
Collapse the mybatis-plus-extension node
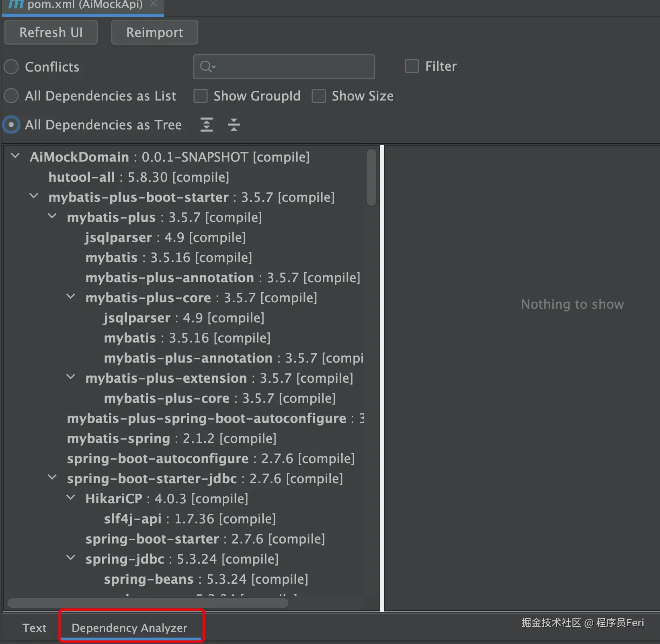(x=71, y=377)
